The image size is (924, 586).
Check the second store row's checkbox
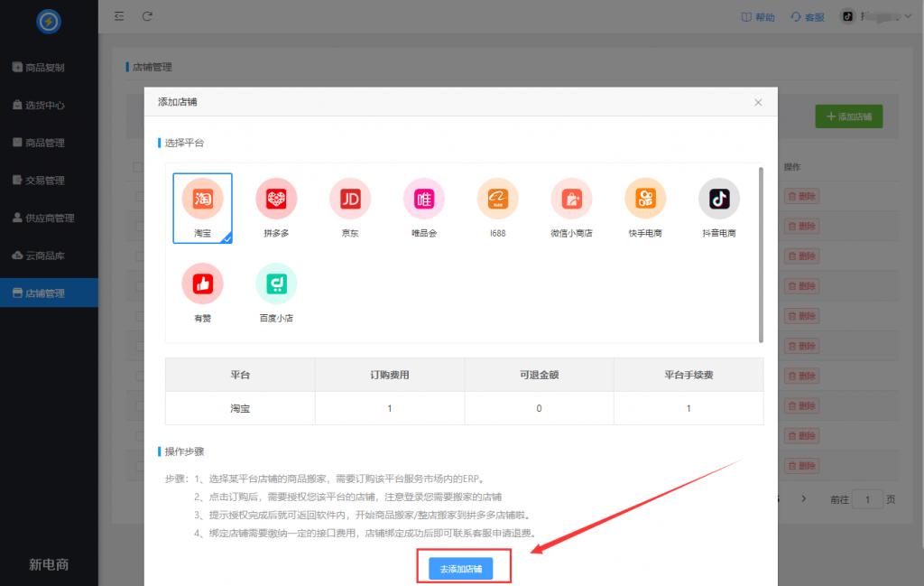point(137,226)
